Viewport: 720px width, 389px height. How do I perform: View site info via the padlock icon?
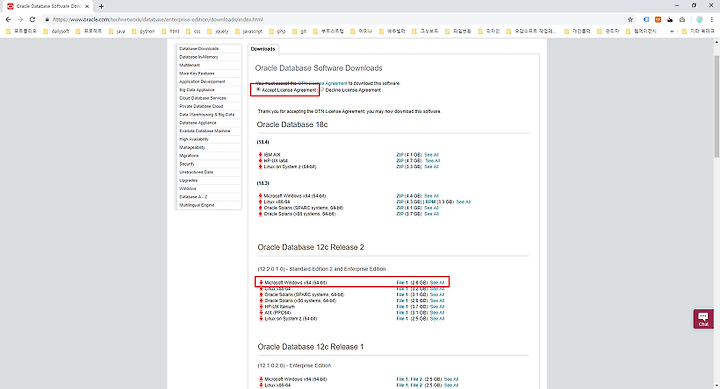47,19
